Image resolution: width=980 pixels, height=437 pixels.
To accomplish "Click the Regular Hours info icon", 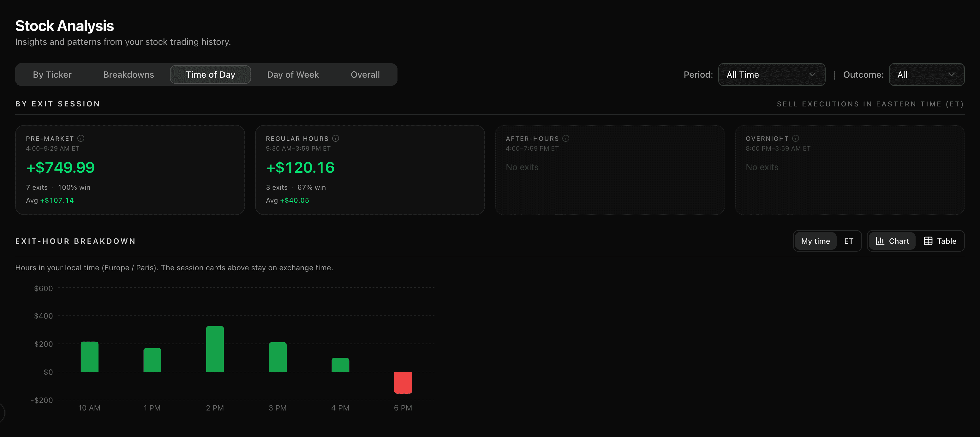I will coord(336,138).
